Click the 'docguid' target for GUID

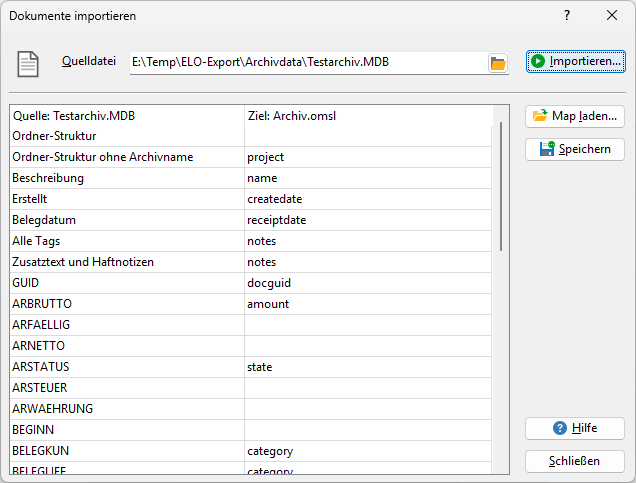(368, 283)
